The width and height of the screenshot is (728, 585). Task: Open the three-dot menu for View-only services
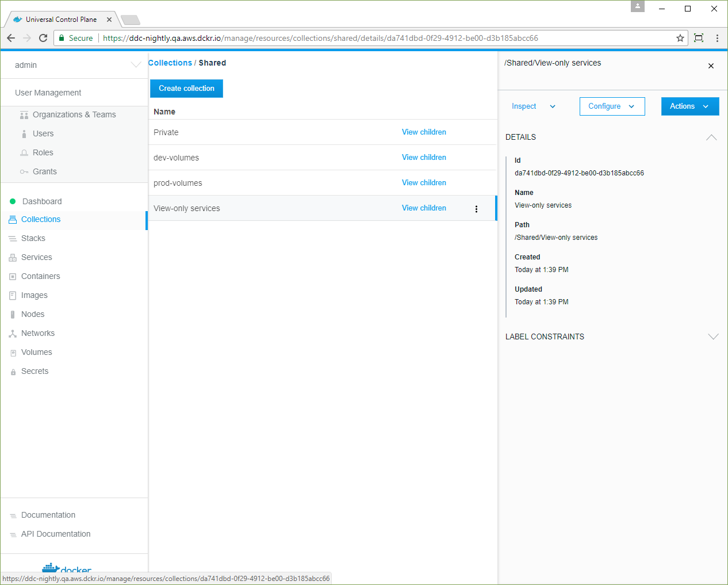[x=476, y=209]
